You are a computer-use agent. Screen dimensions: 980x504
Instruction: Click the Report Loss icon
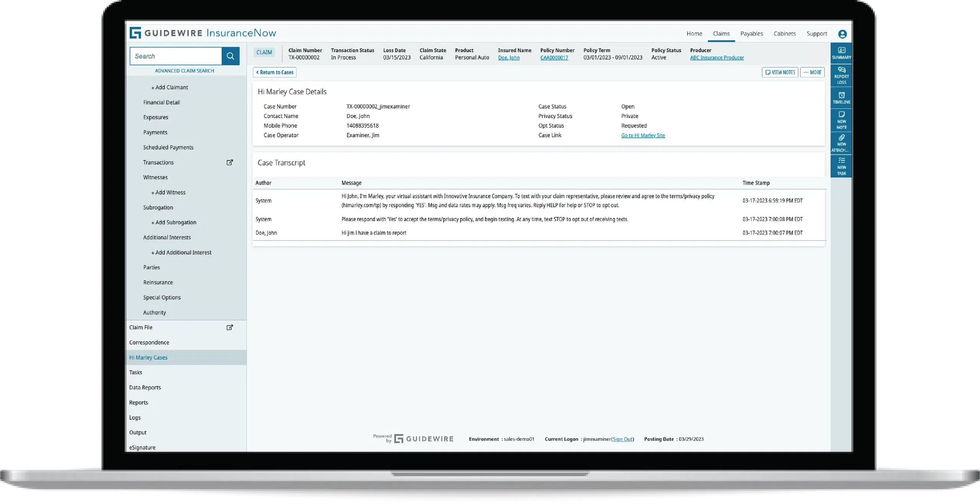(841, 75)
